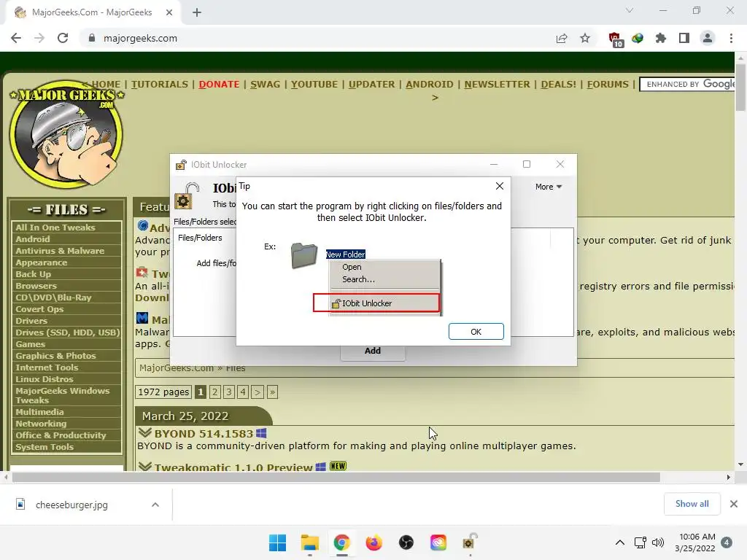Bookmark this page with the star icon

pos(585,38)
